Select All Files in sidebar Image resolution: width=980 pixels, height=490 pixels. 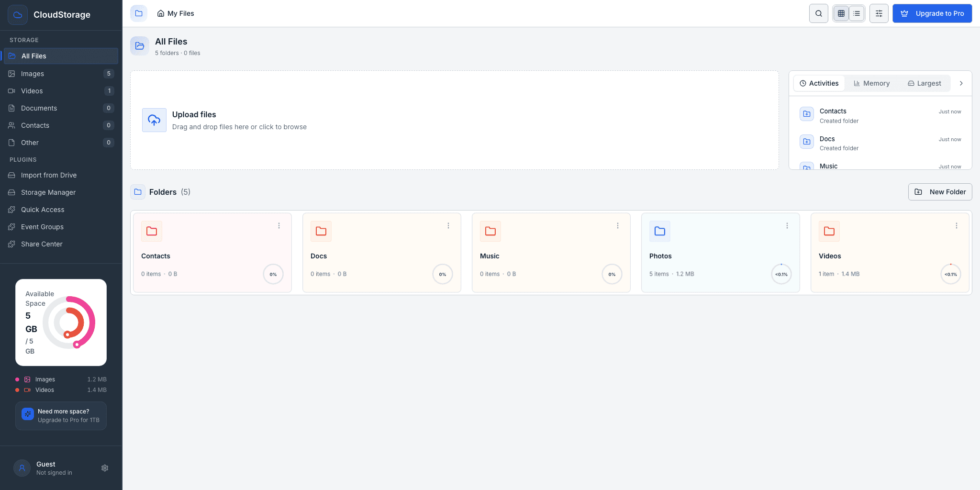coord(61,56)
